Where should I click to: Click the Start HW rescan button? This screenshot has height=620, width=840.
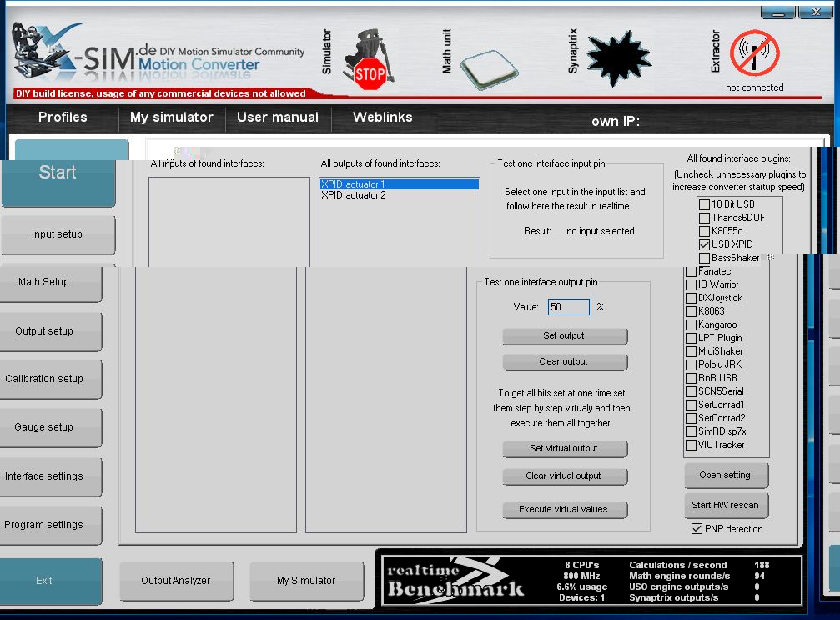click(x=726, y=505)
